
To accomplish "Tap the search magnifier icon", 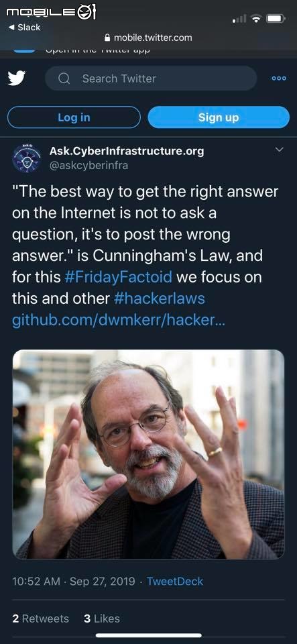I will coord(64,78).
